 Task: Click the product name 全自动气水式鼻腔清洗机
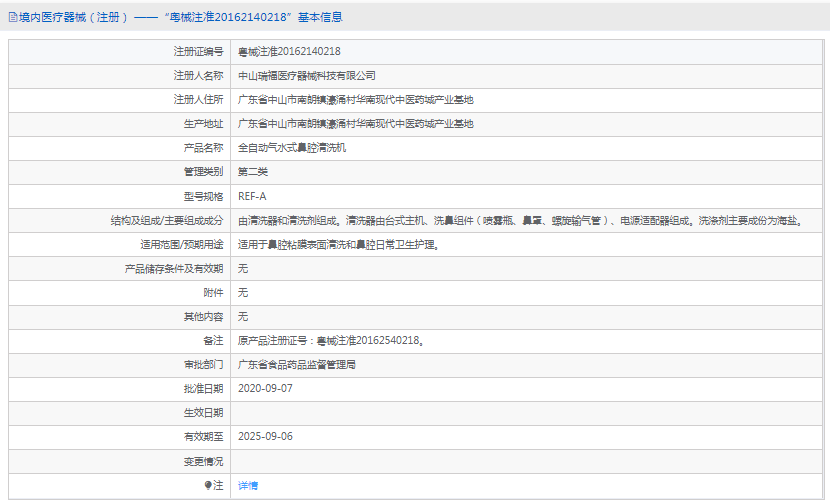(x=292, y=148)
